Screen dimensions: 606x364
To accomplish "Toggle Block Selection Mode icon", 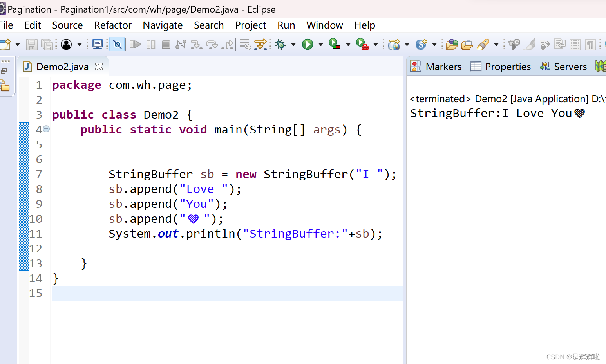I will click(575, 44).
